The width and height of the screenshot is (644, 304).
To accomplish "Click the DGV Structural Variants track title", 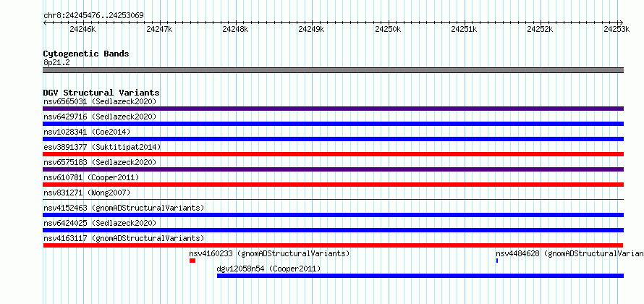I will point(101,93).
